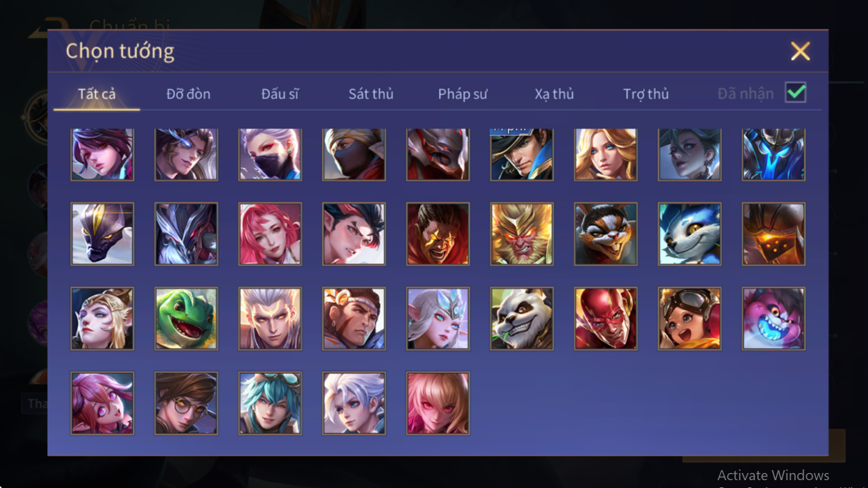868x488 pixels.
Task: Filter heroes by Xạ thủ
Action: 554,94
